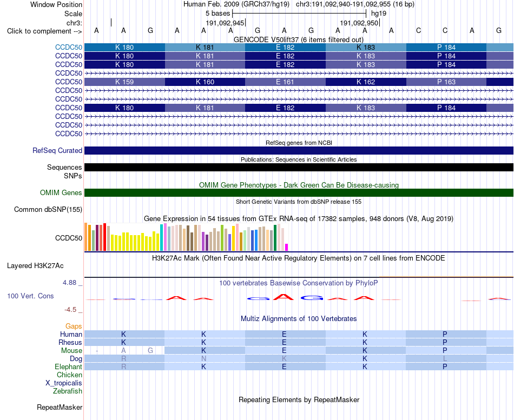Image resolution: width=514 pixels, height=420 pixels.
Task: Click the Rhesus species label
Action: [70, 342]
